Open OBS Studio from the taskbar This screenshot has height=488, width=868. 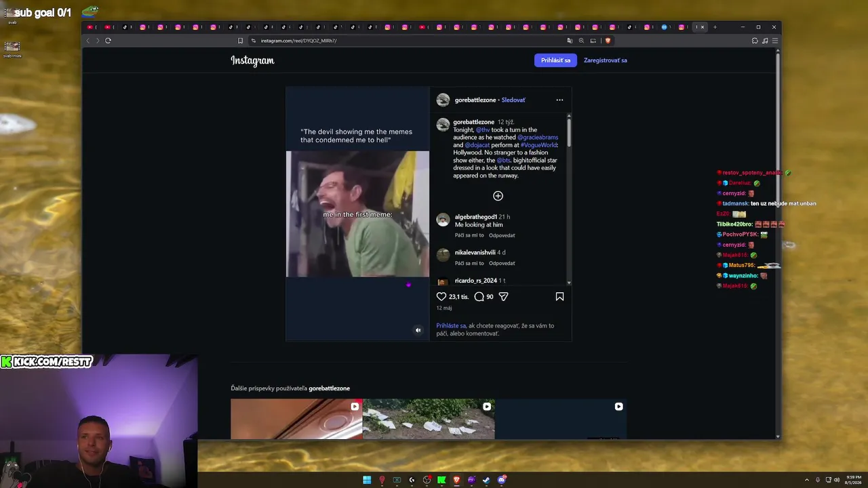click(427, 480)
